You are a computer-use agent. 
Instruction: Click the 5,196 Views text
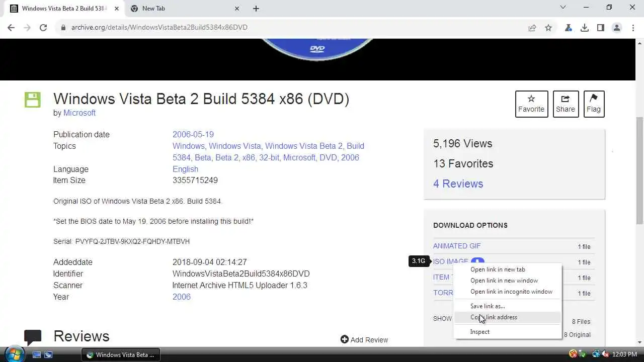click(x=462, y=143)
